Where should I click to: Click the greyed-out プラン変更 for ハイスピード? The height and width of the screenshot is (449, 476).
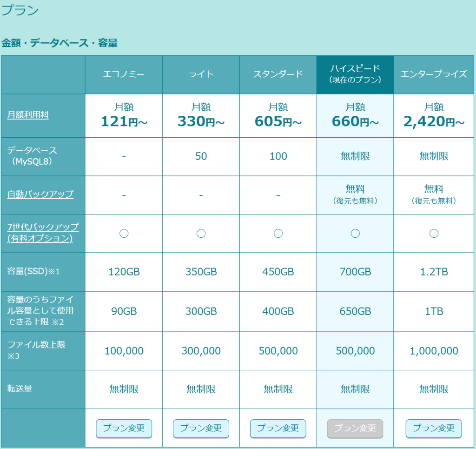point(355,429)
